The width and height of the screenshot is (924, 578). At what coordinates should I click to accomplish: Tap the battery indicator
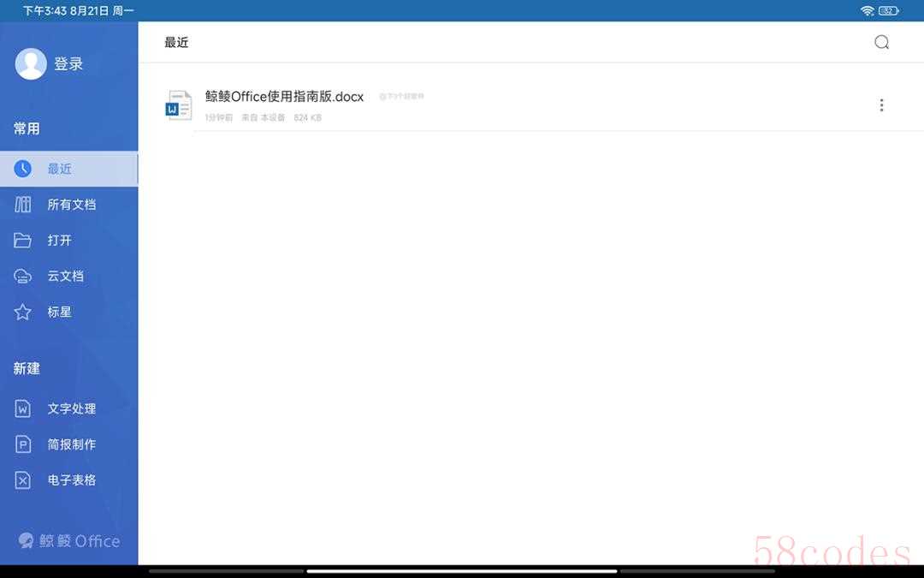pyautogui.click(x=889, y=10)
